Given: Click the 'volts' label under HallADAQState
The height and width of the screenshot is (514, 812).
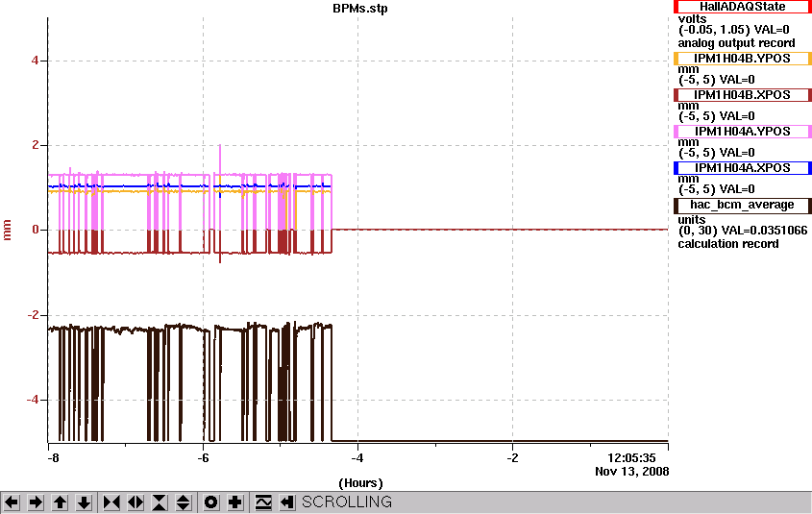Looking at the screenshot, I should coord(693,19).
